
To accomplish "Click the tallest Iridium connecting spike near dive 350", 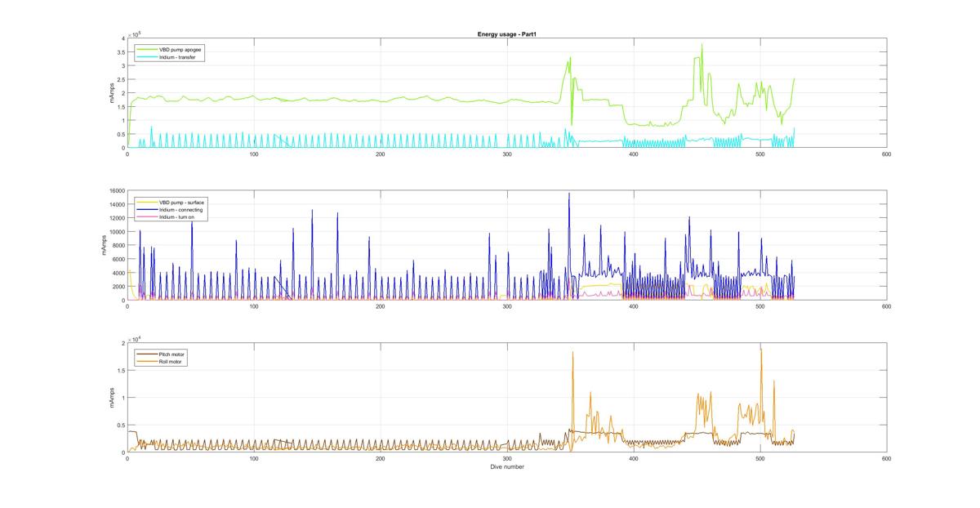I will (569, 194).
